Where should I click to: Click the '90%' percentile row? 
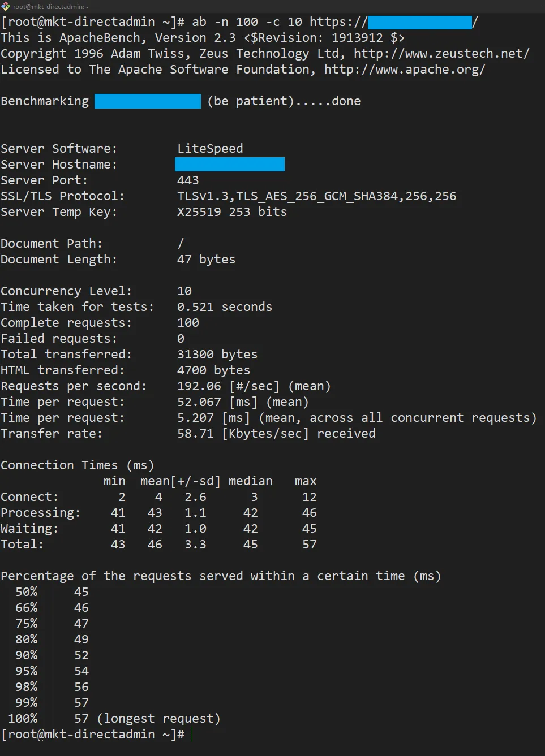point(52,655)
